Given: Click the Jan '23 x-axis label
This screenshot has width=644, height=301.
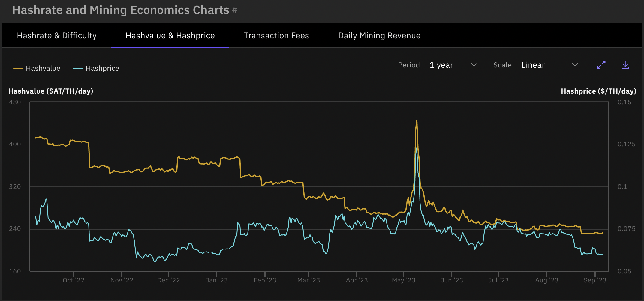Looking at the screenshot, I should (x=217, y=280).
